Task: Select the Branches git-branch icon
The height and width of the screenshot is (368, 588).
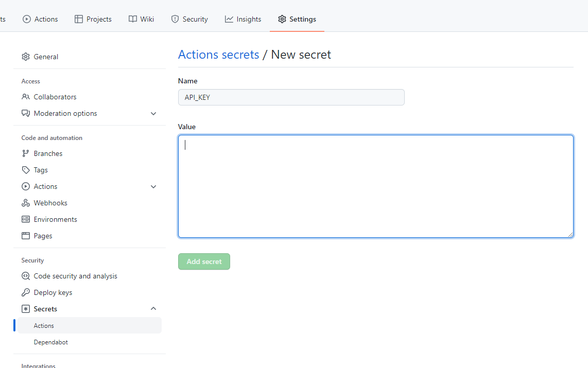Action: 25,153
